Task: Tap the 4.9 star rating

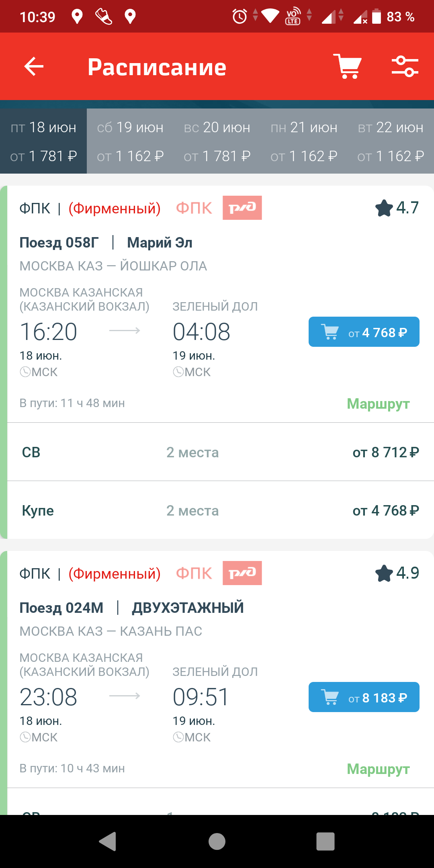Action: point(397,573)
